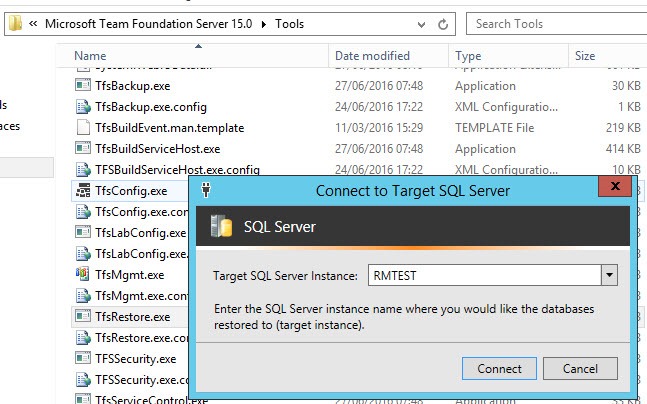The image size is (647, 404).
Task: Select TfsBackup.exe.config file name
Action: point(151,107)
